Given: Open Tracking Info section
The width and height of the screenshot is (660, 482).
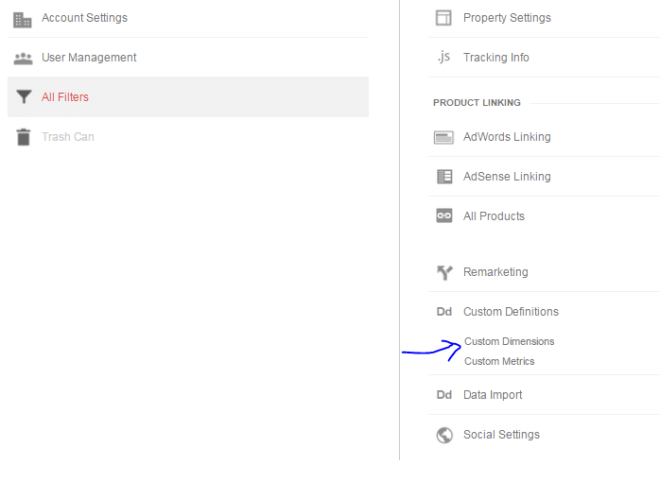Looking at the screenshot, I should [x=496, y=57].
